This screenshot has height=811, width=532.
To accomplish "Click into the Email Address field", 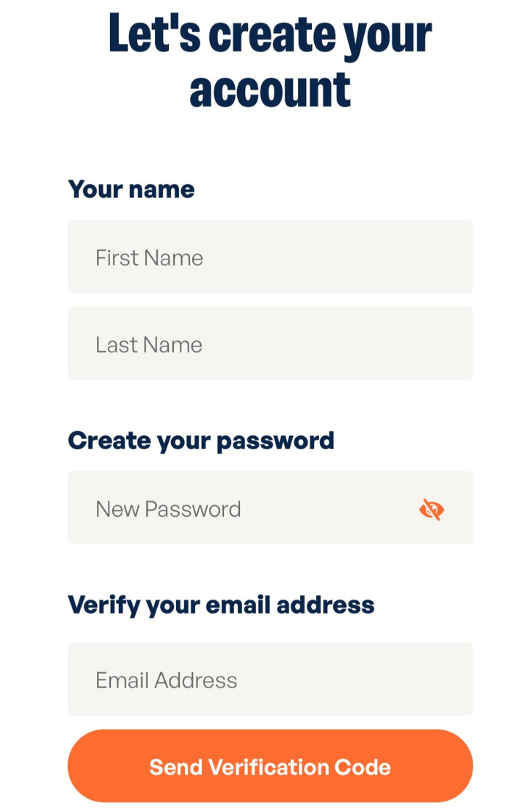I will (270, 679).
